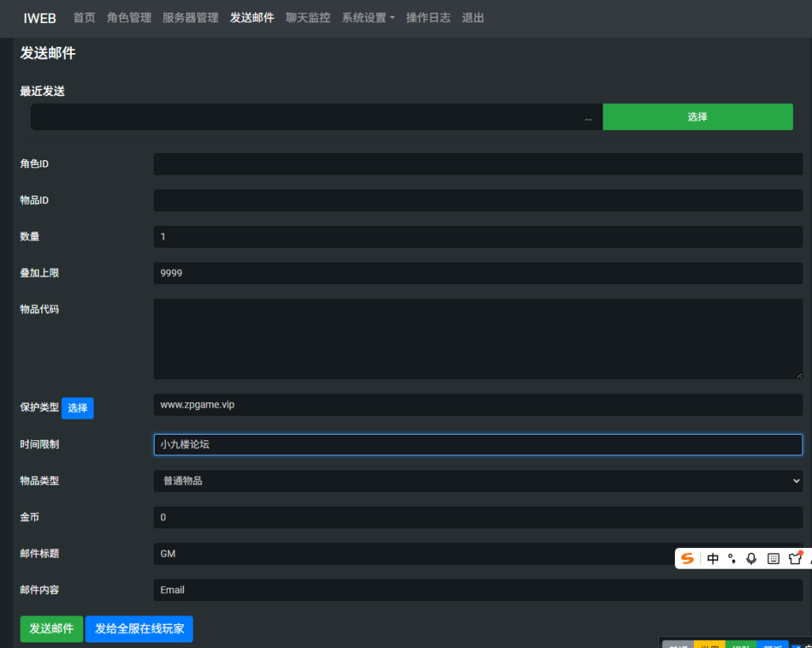Select the 发送邮件 nav item

click(x=252, y=17)
